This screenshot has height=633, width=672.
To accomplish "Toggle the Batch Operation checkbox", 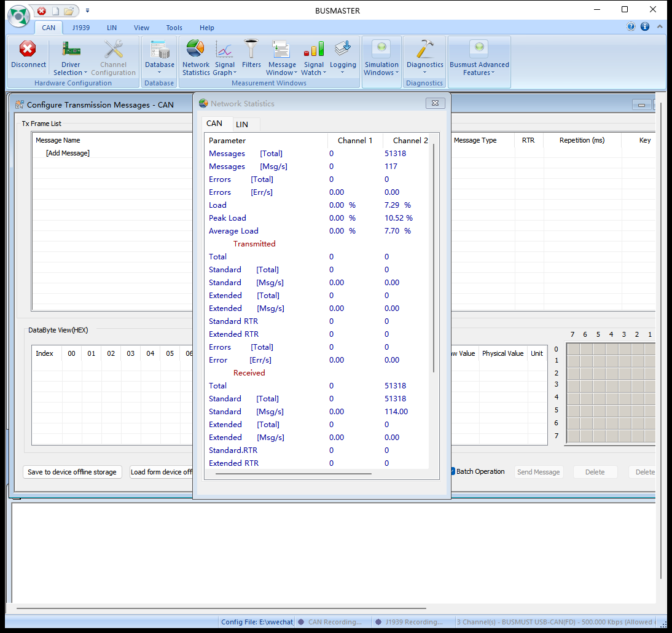I will tap(453, 471).
